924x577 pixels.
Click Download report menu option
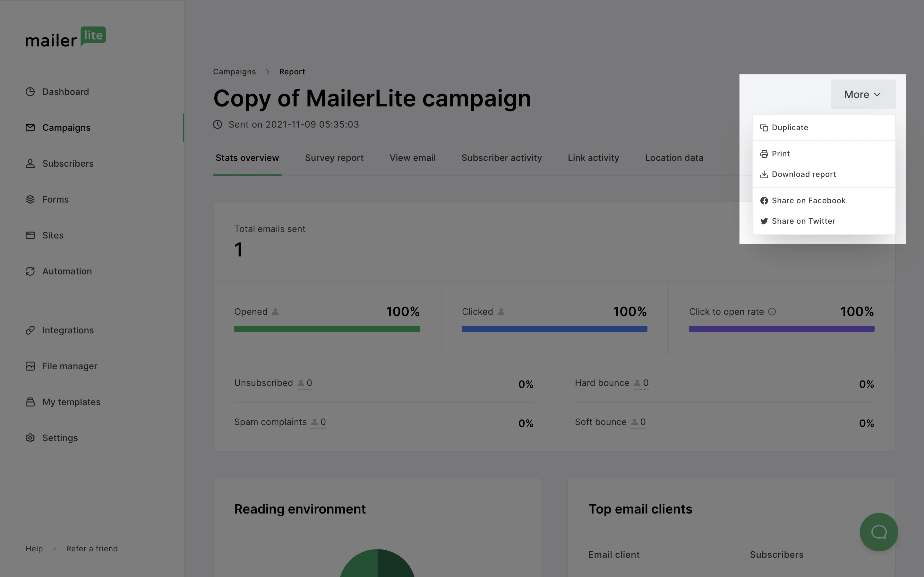pyautogui.click(x=803, y=174)
